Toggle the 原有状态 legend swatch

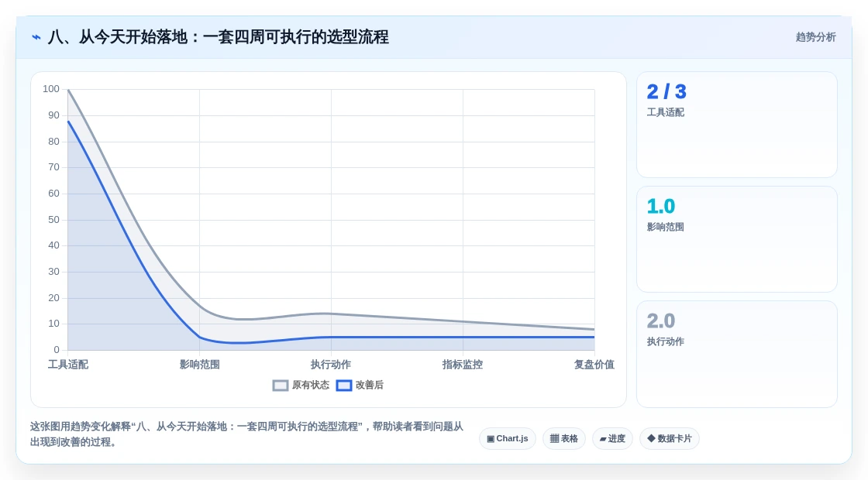coord(281,386)
